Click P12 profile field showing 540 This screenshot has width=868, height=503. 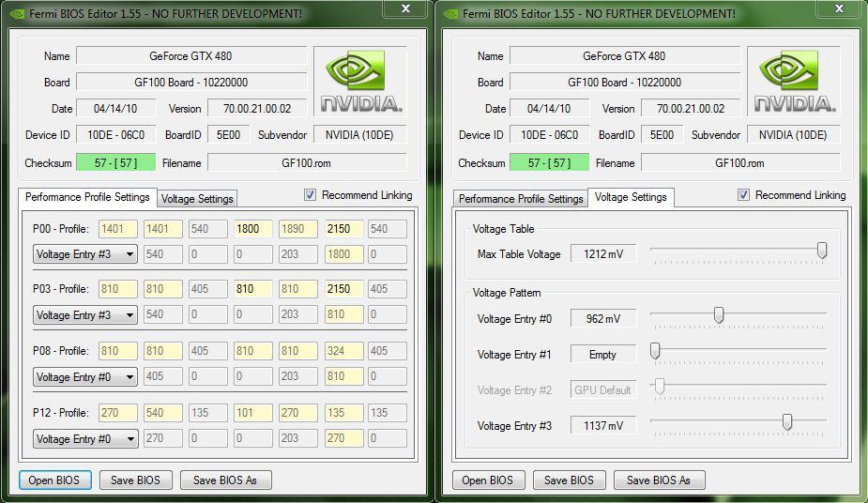click(163, 412)
